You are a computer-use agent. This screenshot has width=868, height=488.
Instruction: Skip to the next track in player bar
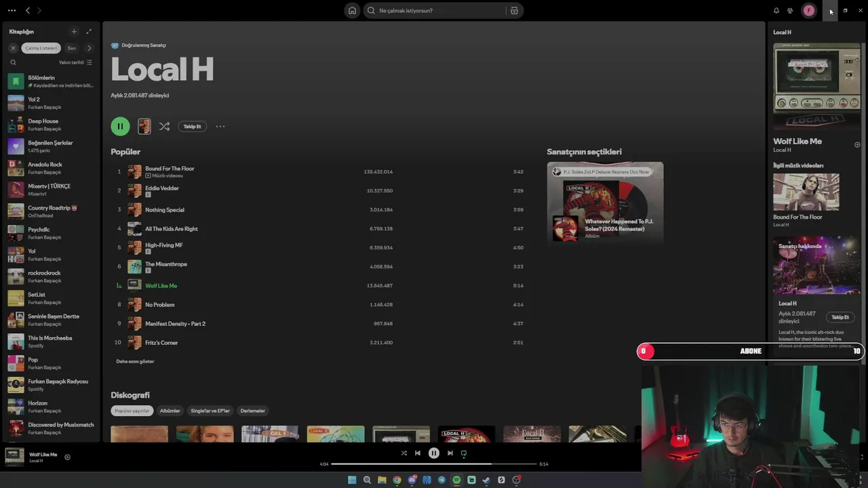[x=450, y=453]
